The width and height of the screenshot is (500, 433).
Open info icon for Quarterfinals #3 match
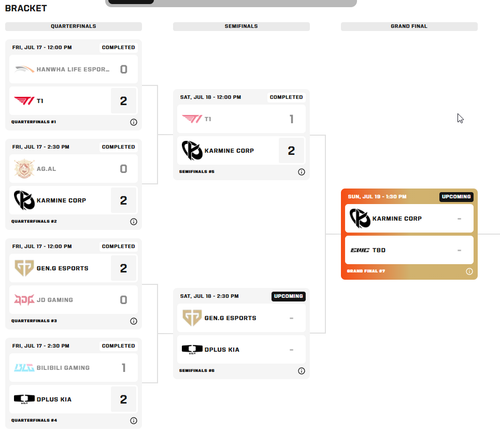tap(133, 321)
